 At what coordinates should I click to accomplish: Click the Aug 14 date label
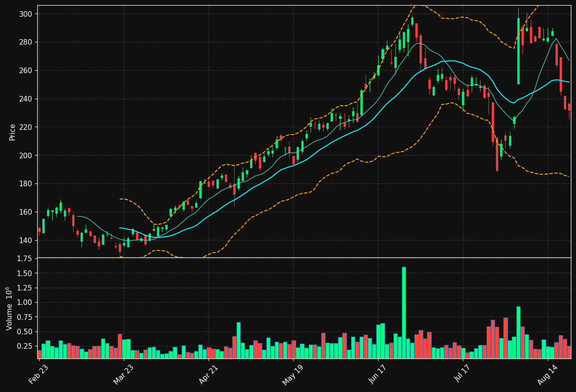point(547,374)
